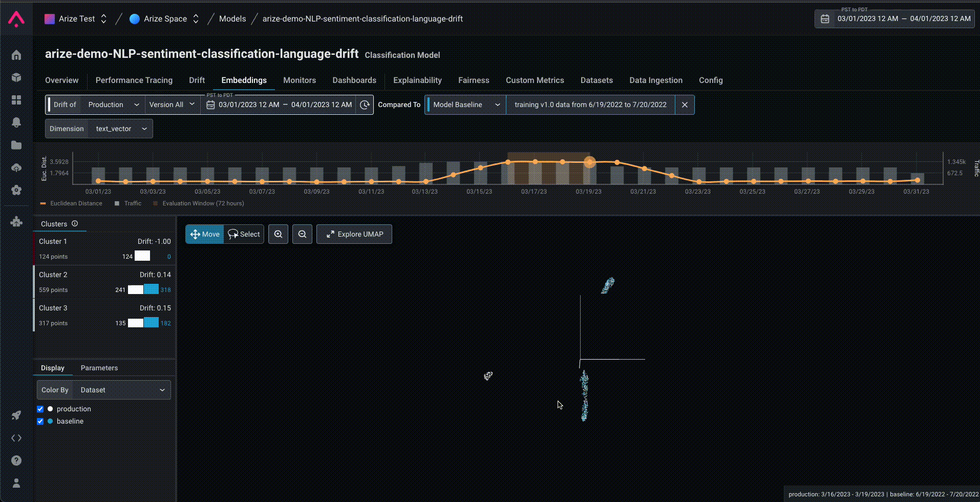Click the training v1.0 baseline data text
980x502 pixels.
[x=590, y=104]
